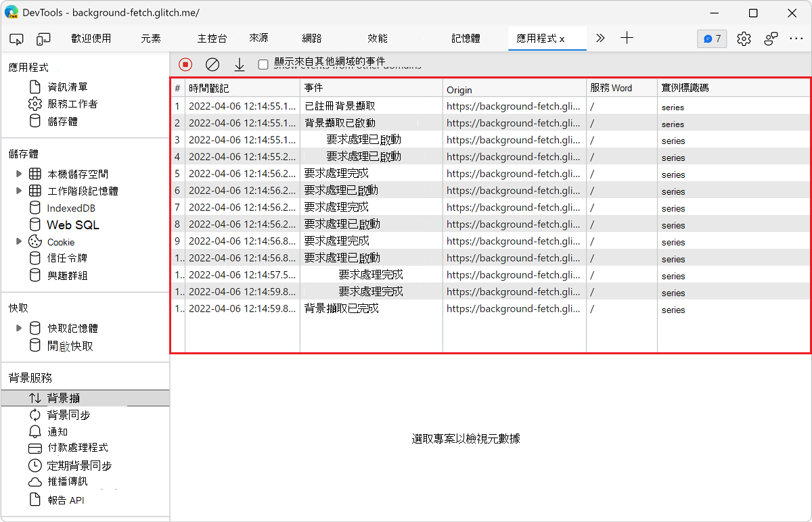Select 通知 bell item in sidebar
This screenshot has width=812, height=522.
[x=55, y=431]
